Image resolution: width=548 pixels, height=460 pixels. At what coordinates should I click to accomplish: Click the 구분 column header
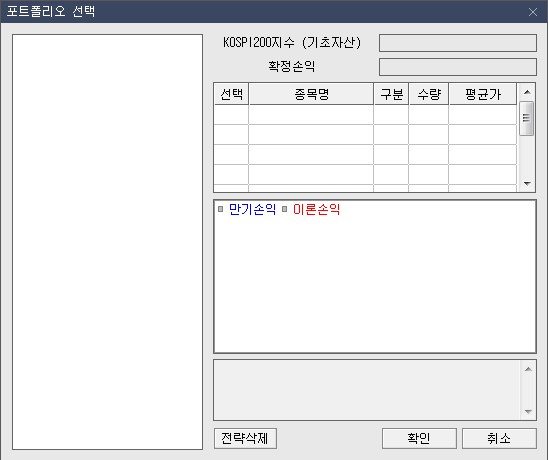[x=391, y=94]
